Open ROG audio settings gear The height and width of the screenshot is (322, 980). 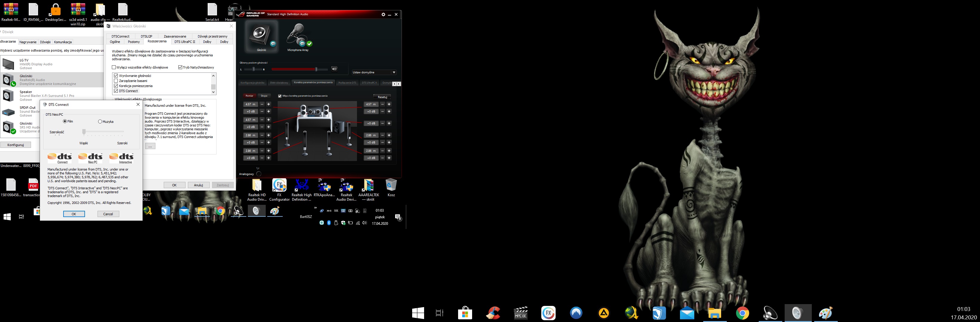tap(383, 14)
